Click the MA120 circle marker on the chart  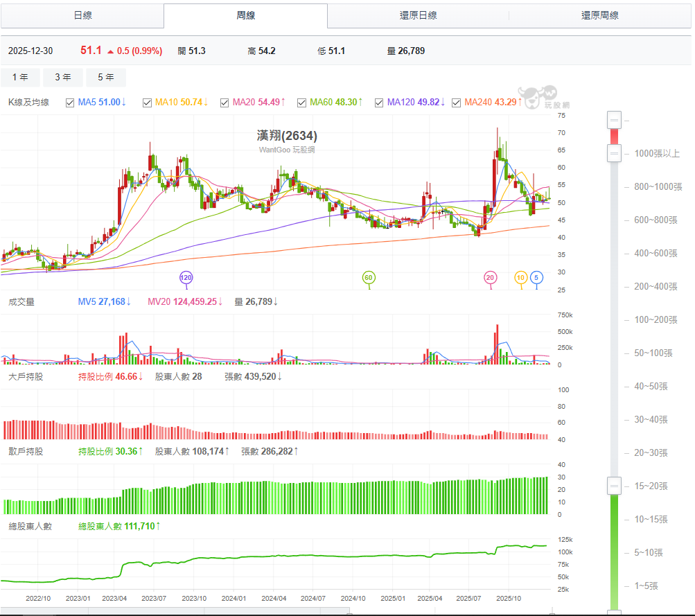(186, 276)
